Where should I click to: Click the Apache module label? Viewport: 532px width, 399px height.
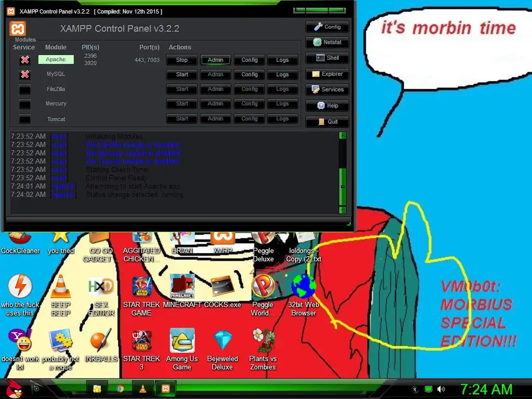56,59
